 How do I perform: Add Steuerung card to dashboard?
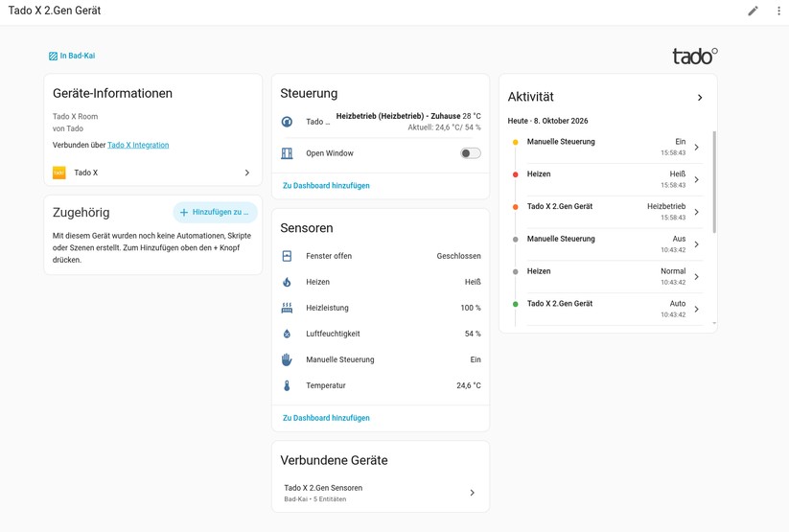(326, 186)
